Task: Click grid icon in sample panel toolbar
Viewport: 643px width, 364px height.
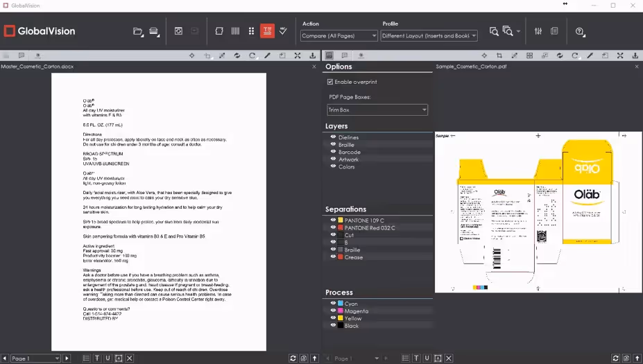Action: pyautogui.click(x=529, y=55)
